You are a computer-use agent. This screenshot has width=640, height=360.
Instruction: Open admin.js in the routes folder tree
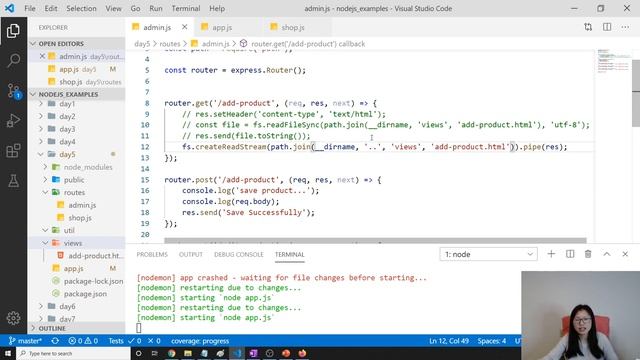(82, 205)
